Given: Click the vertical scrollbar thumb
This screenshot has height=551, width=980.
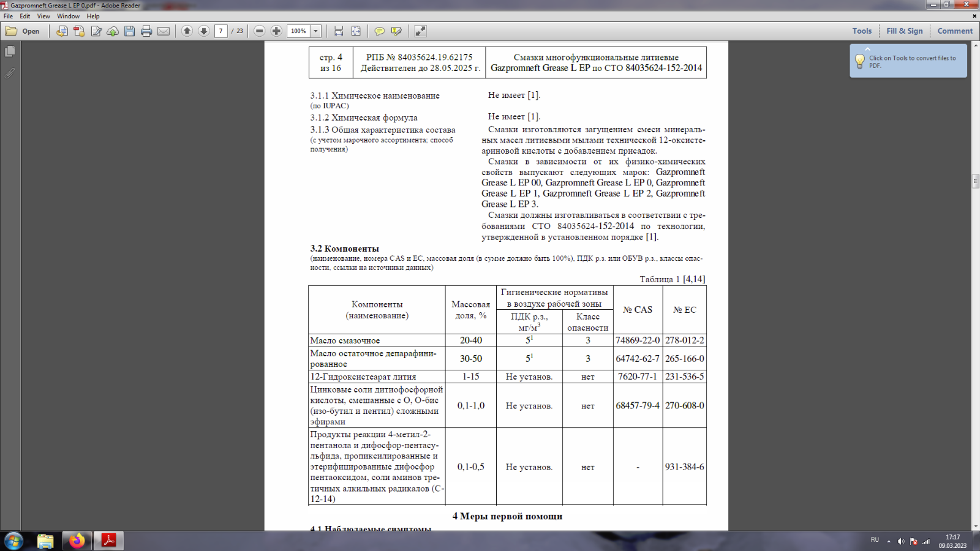Looking at the screenshot, I should (975, 181).
